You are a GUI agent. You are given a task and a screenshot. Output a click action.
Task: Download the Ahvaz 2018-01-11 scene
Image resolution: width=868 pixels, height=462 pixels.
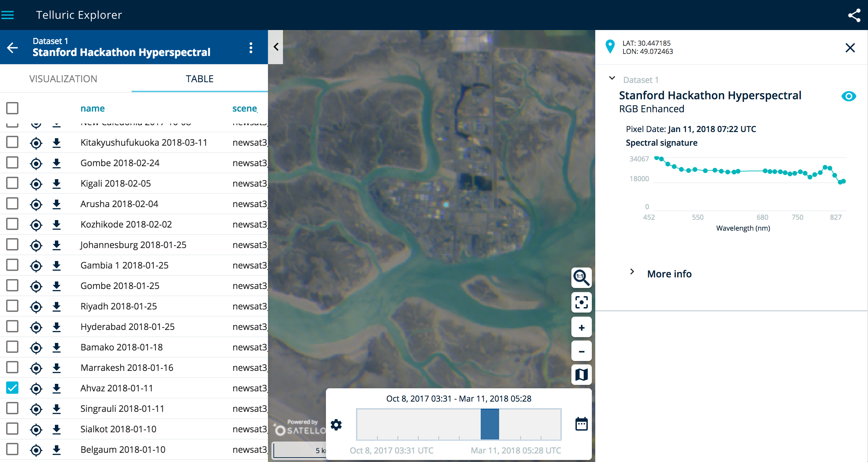(x=57, y=389)
